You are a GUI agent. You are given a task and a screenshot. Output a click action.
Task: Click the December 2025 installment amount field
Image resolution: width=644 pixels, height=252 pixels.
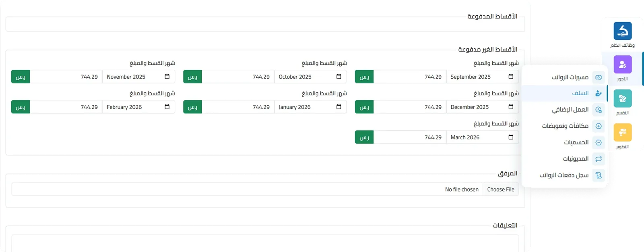click(410, 107)
